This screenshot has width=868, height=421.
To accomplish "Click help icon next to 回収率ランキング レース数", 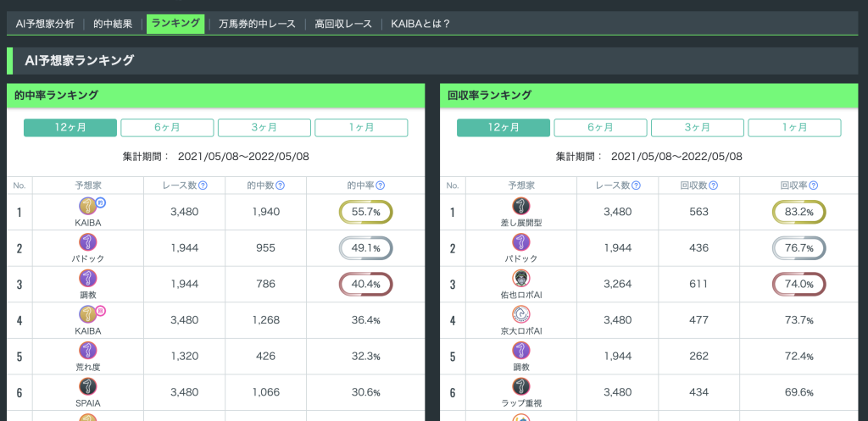I will tap(636, 186).
